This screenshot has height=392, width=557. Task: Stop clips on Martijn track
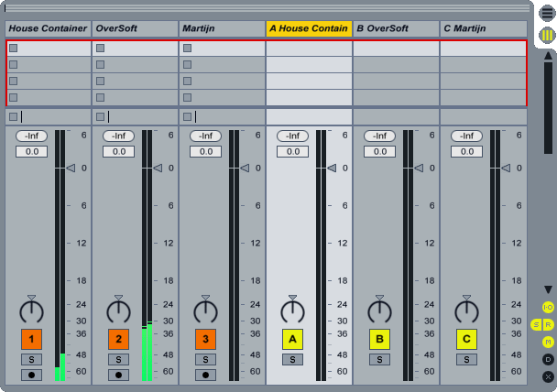pos(187,116)
